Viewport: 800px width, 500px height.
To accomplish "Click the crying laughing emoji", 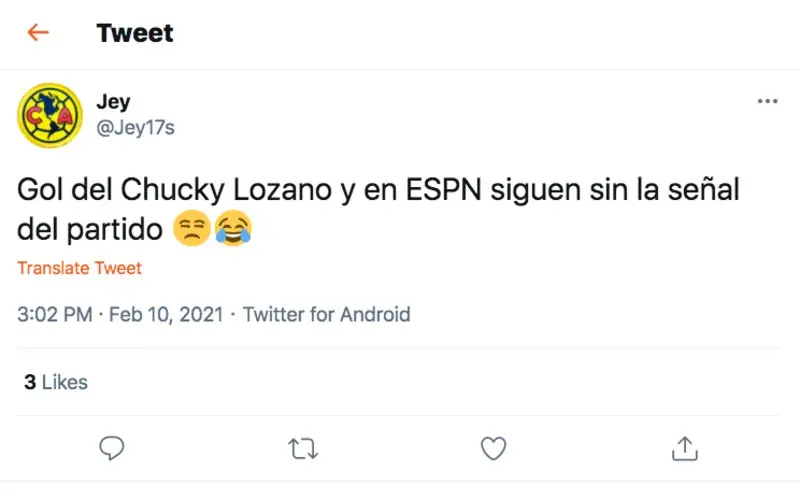I will [234, 228].
